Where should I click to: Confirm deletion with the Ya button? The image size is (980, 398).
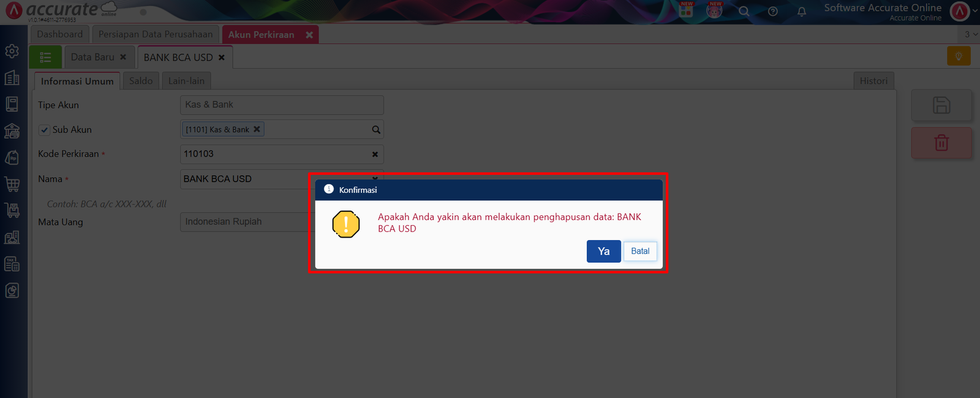[x=604, y=251]
